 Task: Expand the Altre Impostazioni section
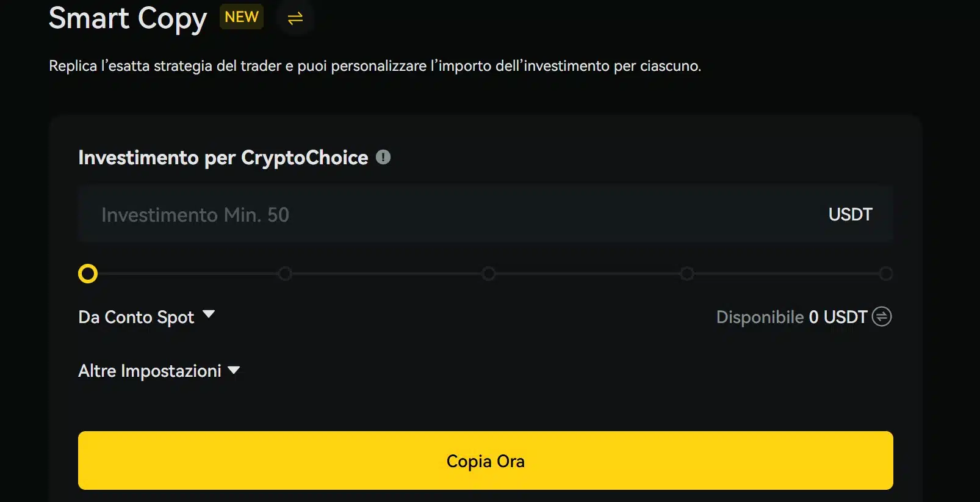pyautogui.click(x=159, y=370)
